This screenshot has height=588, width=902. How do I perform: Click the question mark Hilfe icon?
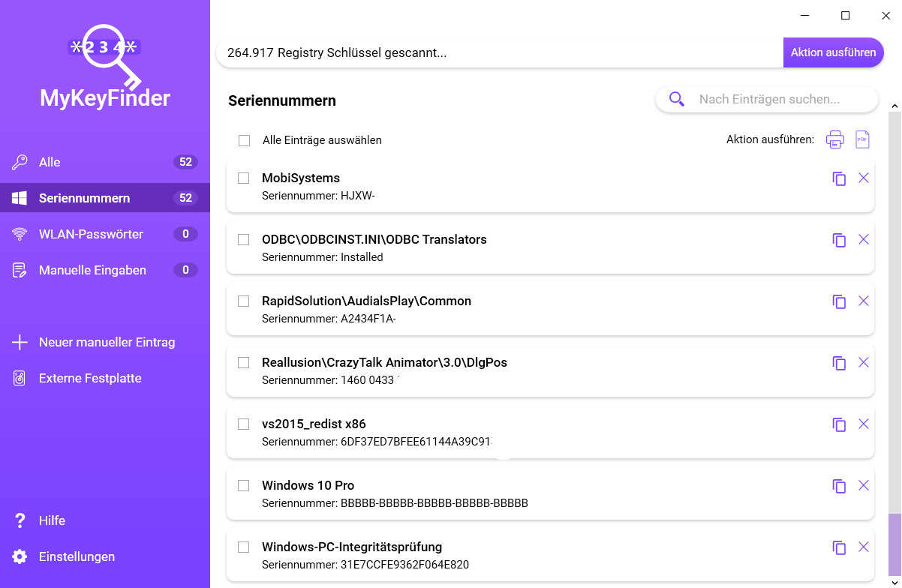click(20, 520)
